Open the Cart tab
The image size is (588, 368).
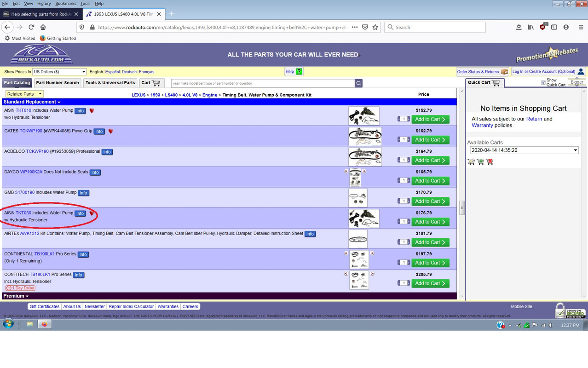pos(151,83)
